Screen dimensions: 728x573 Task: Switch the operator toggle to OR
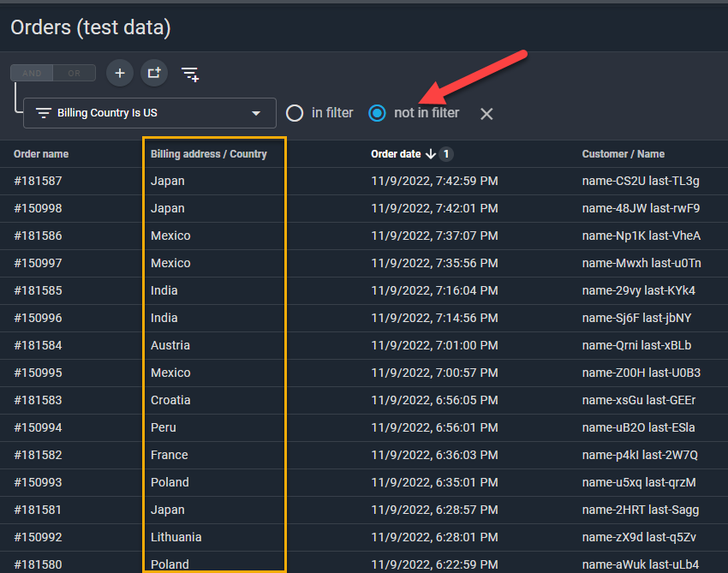coord(75,74)
